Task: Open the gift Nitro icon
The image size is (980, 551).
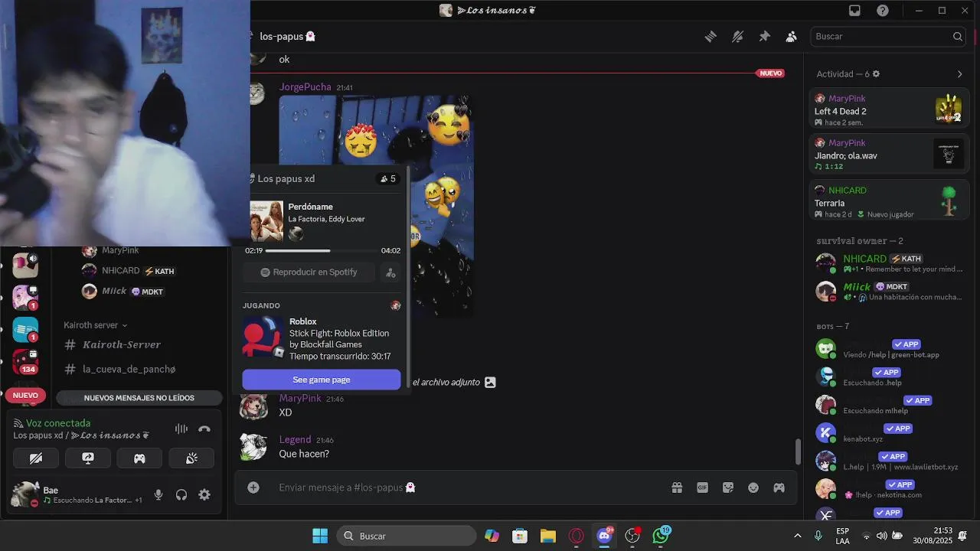Action: pos(677,487)
